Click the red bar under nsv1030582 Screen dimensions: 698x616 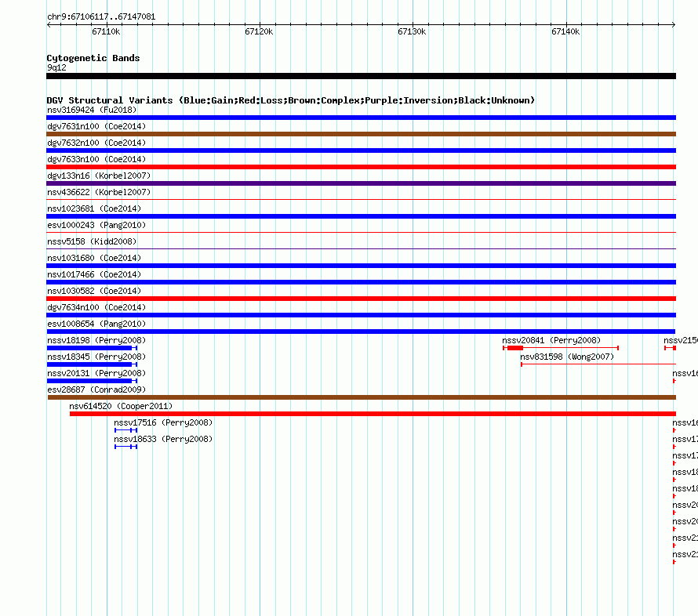pos(361,299)
